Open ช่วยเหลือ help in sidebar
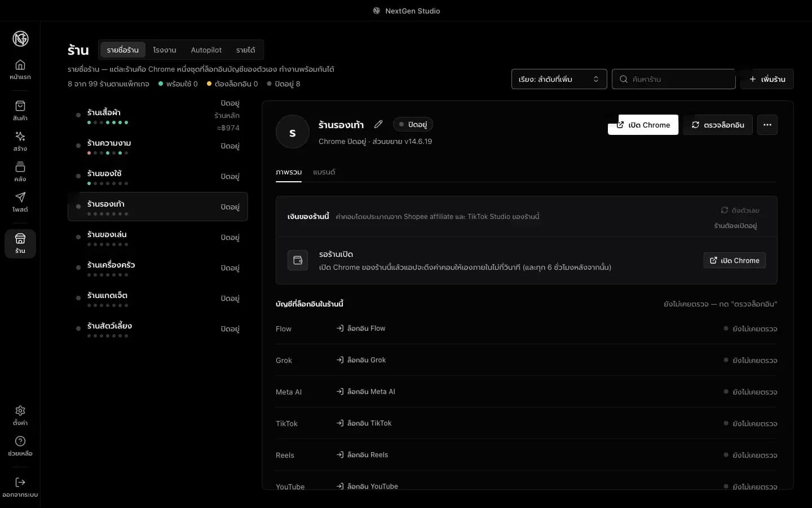Screen dimensions: 812x508 [20, 446]
